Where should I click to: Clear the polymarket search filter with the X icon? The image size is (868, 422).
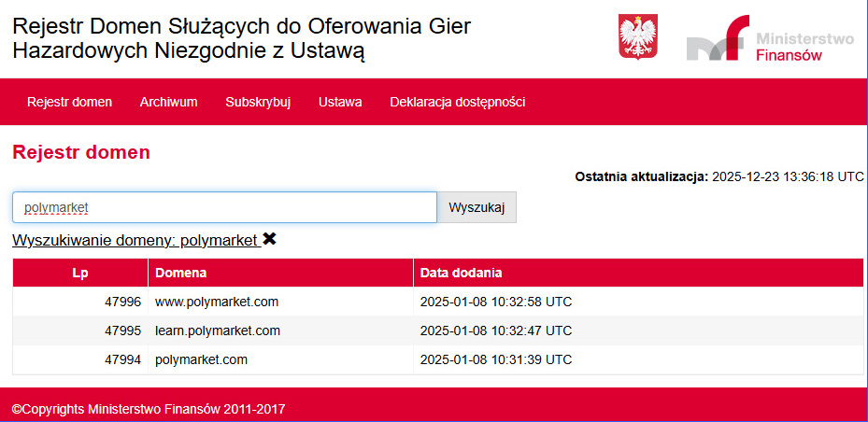(269, 240)
